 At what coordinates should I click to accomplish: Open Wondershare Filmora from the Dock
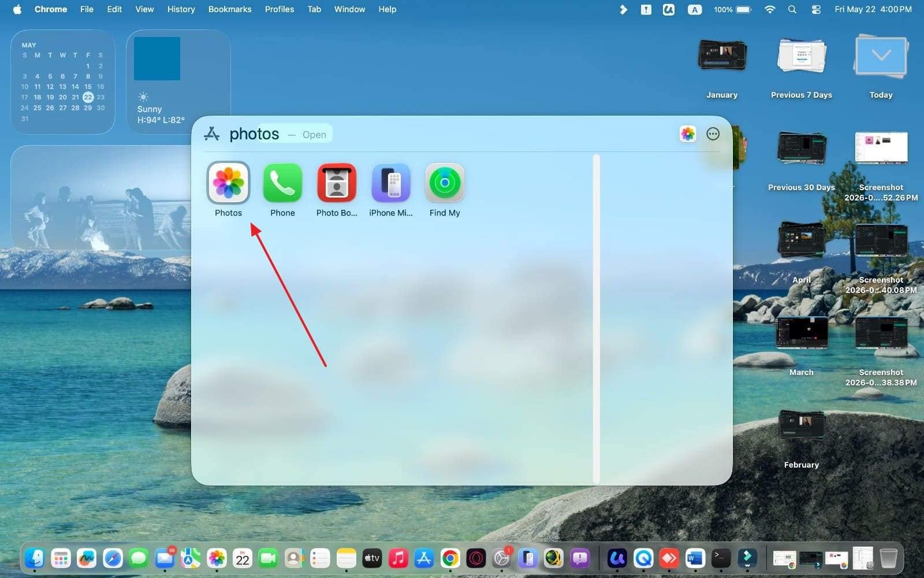pos(747,558)
